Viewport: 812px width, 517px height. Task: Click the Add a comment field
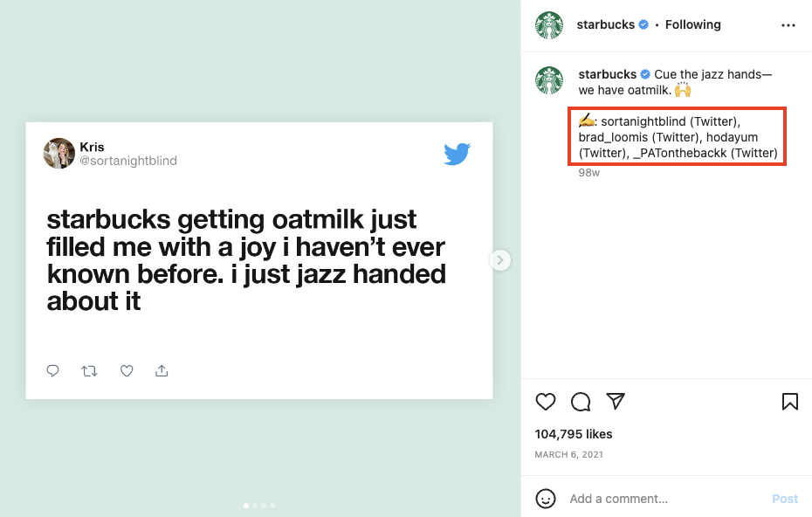tap(620, 499)
